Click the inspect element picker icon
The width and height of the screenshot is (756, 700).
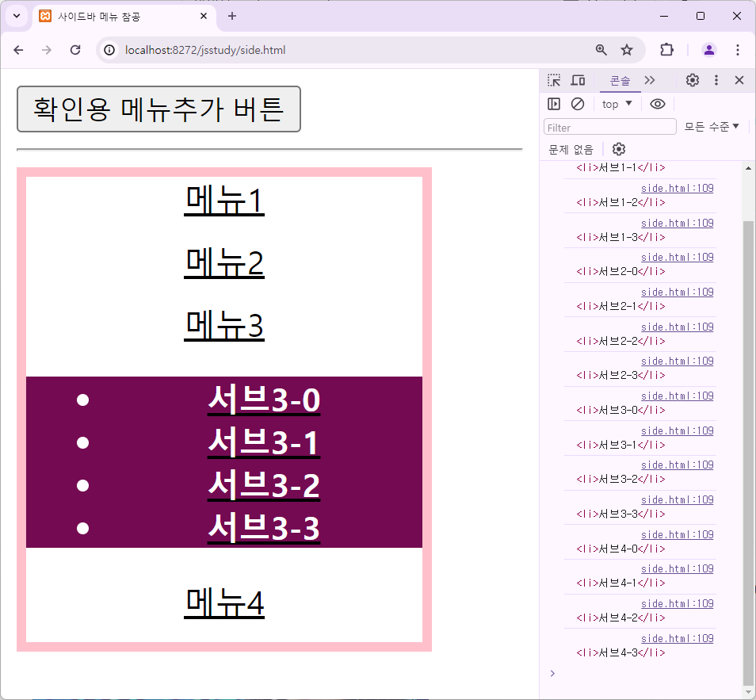coord(554,80)
